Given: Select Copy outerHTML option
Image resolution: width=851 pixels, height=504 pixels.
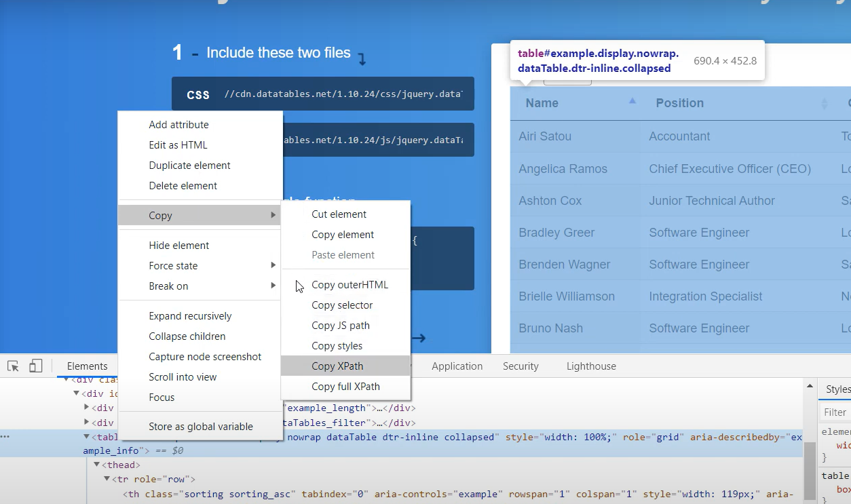Looking at the screenshot, I should point(345,285).
